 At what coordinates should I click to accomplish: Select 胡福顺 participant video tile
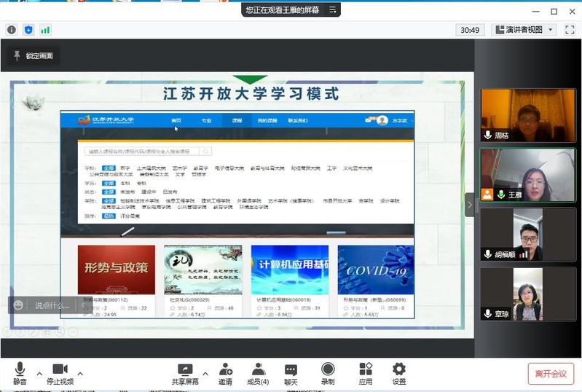click(528, 234)
